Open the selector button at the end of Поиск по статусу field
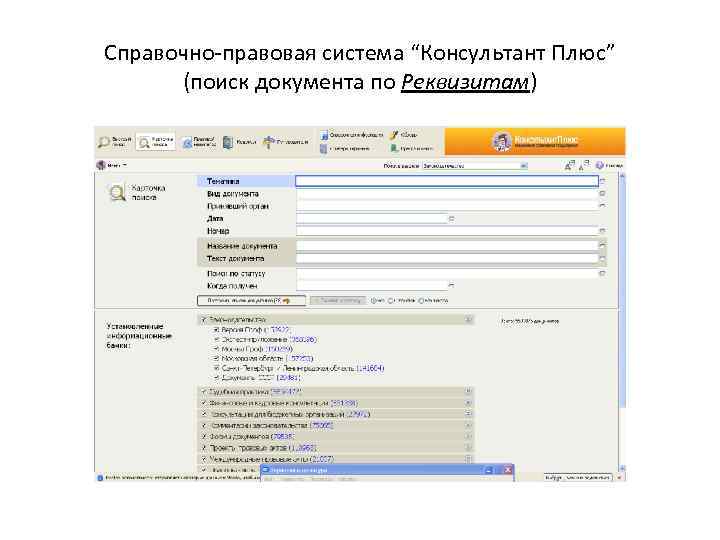Screen dimensions: 720x540 (602, 273)
